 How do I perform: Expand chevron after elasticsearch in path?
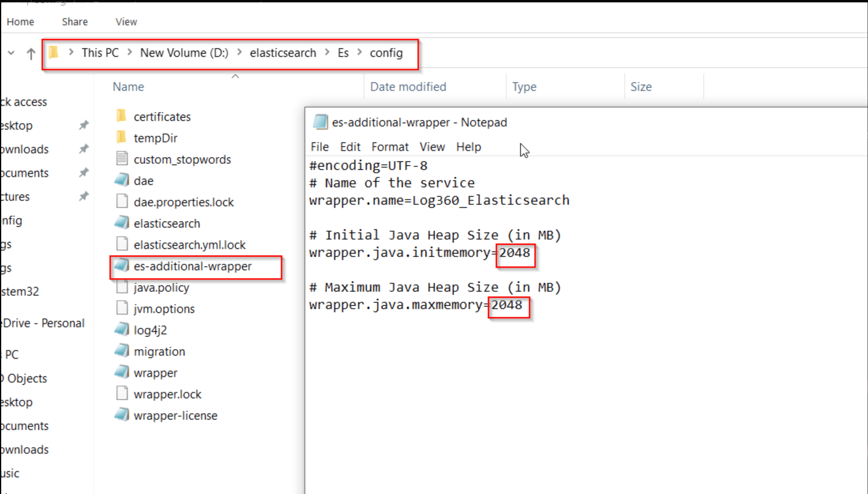[x=327, y=52]
